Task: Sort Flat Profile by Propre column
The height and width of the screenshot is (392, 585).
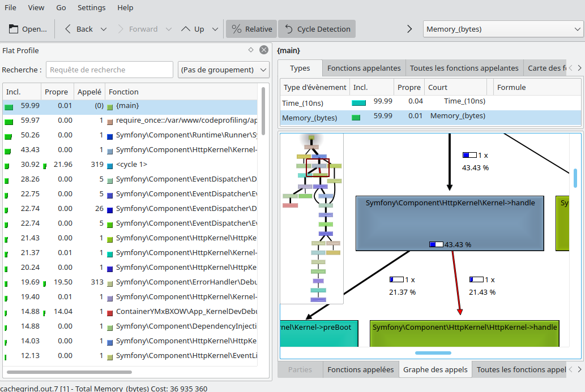Action: tap(56, 92)
